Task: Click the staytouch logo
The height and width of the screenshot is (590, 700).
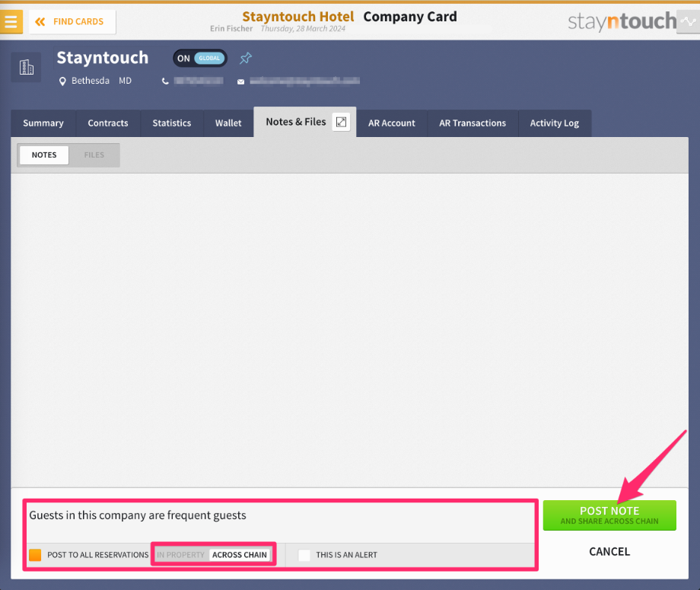Action: coord(622,21)
